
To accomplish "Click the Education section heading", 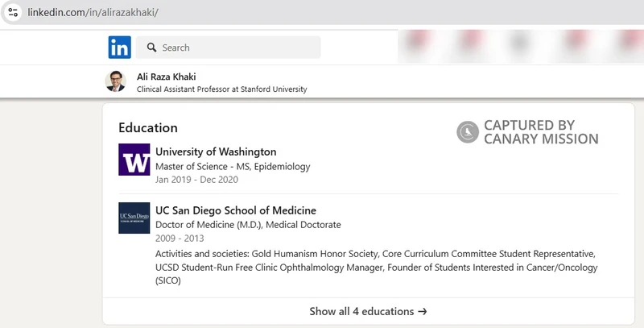I will 148,128.
